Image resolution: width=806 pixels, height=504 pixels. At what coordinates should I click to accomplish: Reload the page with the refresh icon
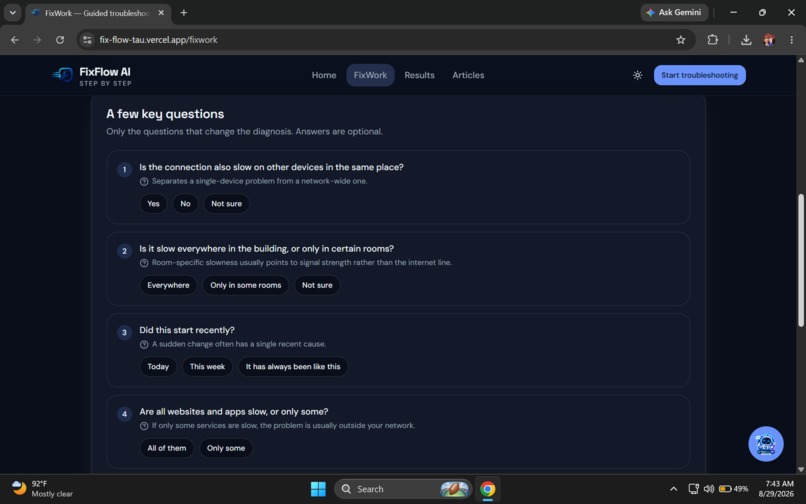point(60,40)
